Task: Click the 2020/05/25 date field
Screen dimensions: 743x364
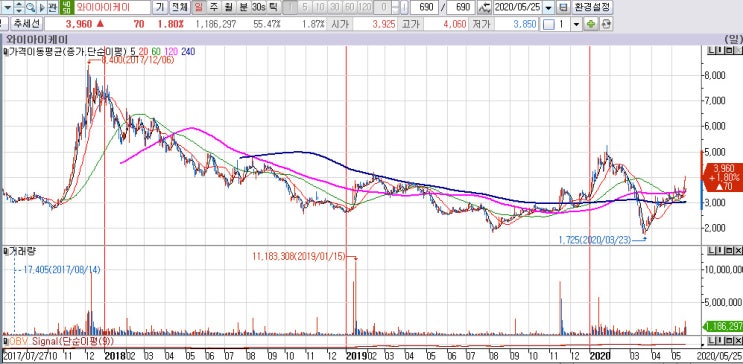Action: (518, 7)
